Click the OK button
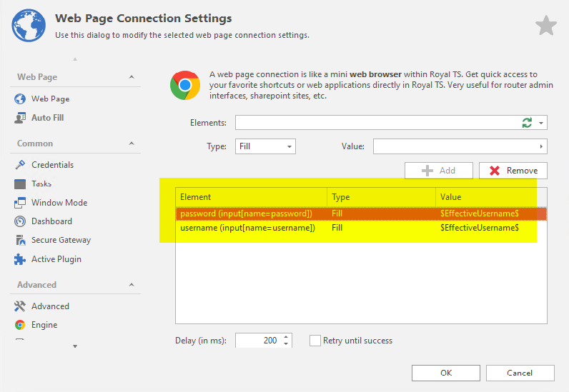The width and height of the screenshot is (569, 392). (x=445, y=373)
